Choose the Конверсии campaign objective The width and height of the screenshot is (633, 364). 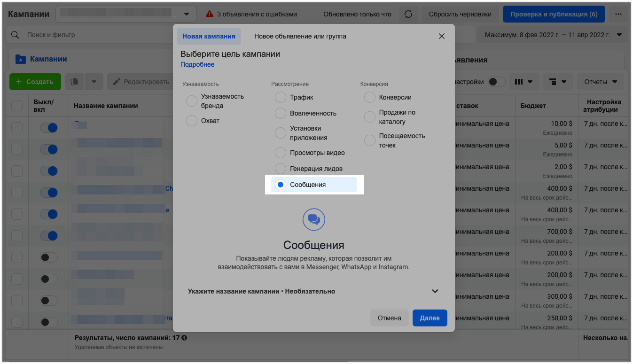pyautogui.click(x=370, y=97)
